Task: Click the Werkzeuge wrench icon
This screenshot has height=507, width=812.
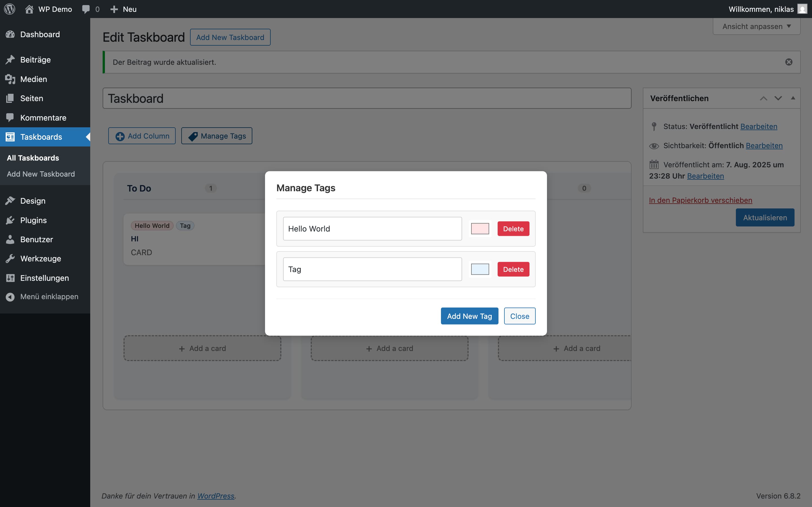Action: tap(10, 259)
